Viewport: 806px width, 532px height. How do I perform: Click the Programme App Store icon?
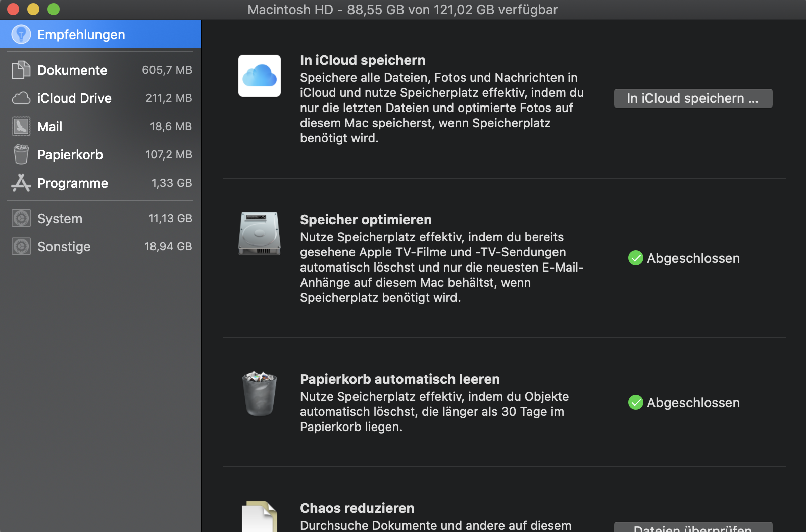(21, 183)
